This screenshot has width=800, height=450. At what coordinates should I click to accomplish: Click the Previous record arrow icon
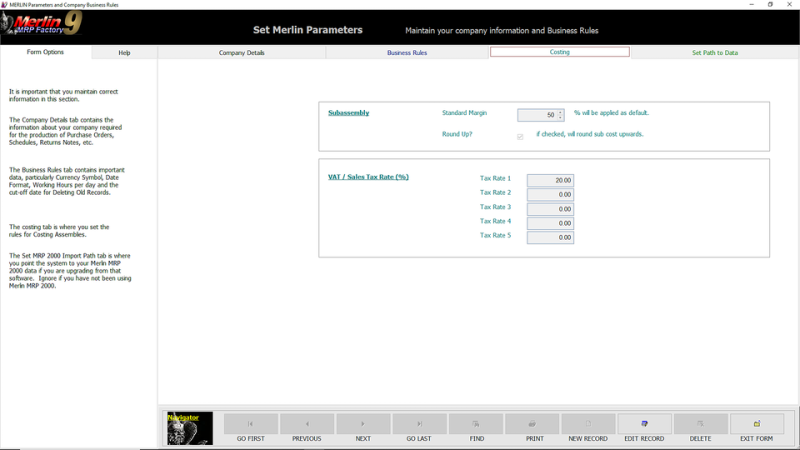tap(307, 424)
